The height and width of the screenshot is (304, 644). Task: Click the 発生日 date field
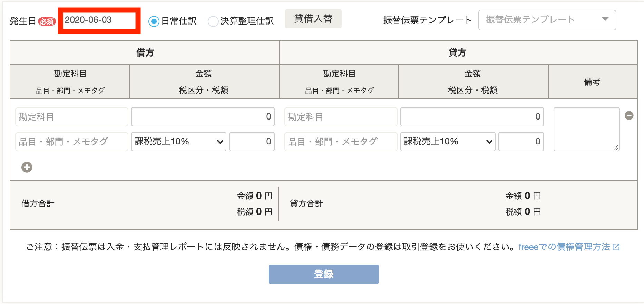[x=99, y=20]
